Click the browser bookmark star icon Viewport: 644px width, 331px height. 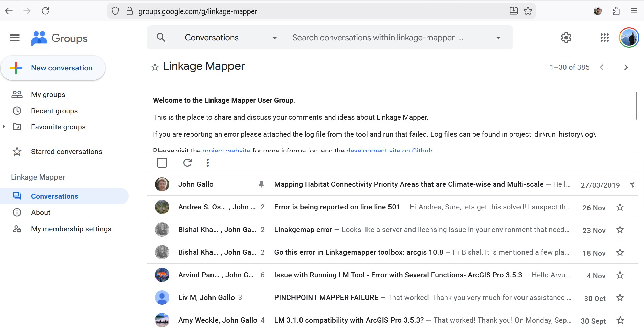click(x=528, y=11)
